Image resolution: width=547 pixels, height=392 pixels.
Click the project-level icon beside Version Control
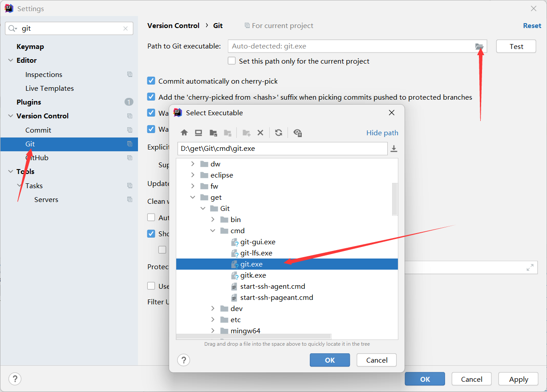[130, 116]
